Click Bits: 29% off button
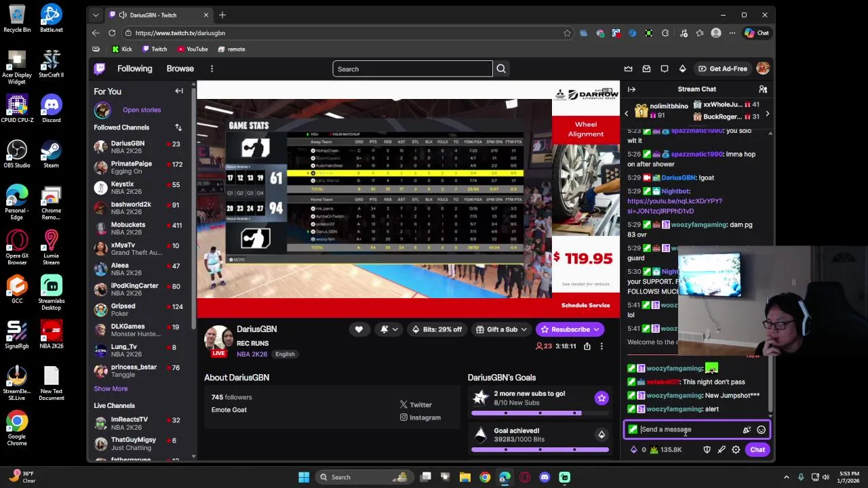 437,329
